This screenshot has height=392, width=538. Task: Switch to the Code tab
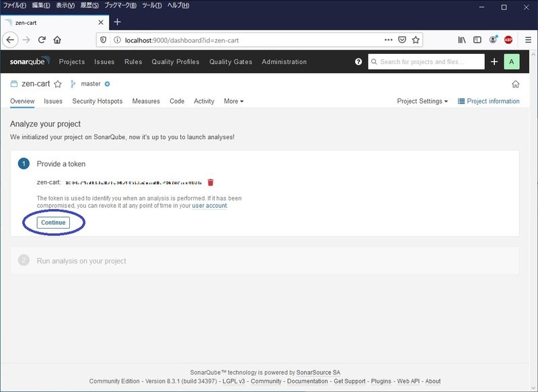[x=177, y=101]
